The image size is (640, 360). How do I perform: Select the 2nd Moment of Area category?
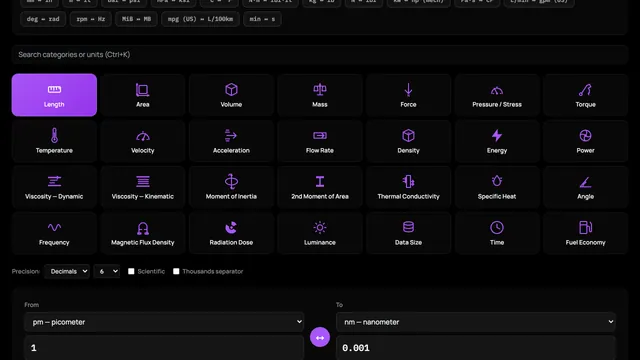[320, 187]
